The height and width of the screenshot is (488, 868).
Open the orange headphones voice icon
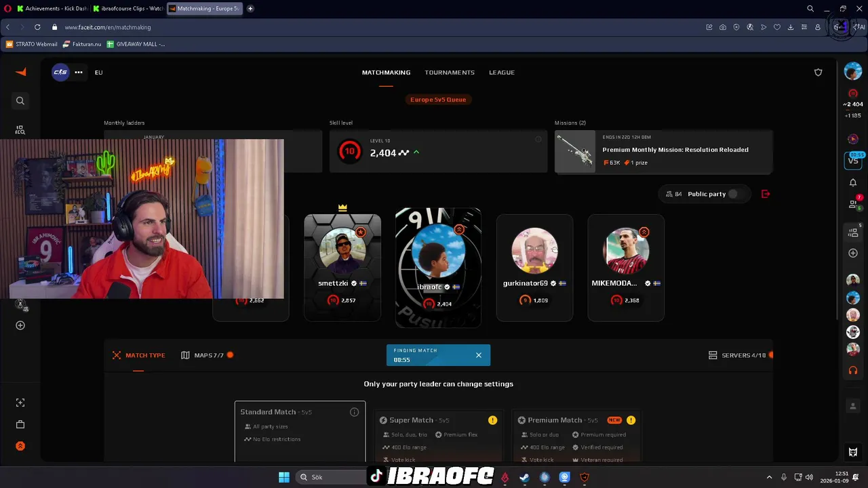point(853,371)
